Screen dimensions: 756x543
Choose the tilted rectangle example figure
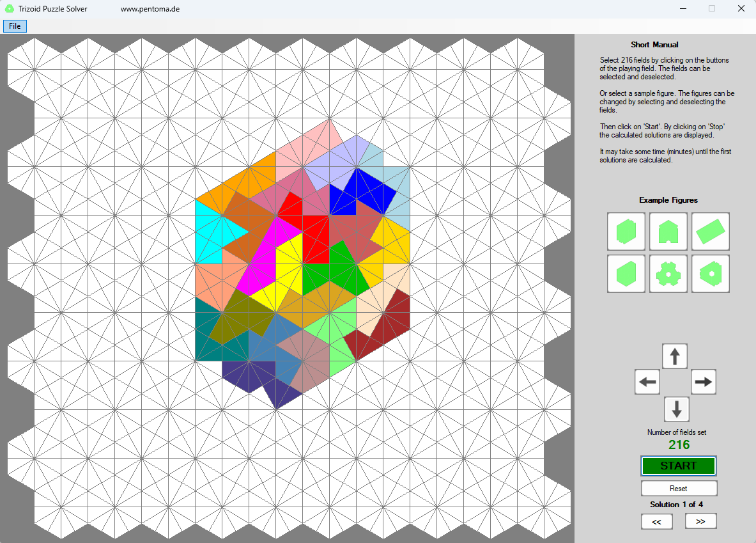(710, 232)
